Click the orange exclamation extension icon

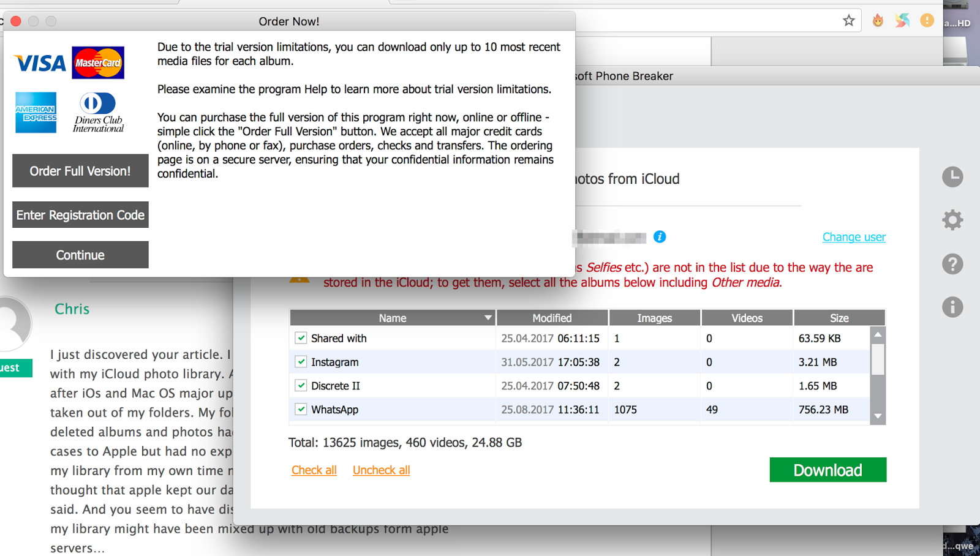click(927, 21)
